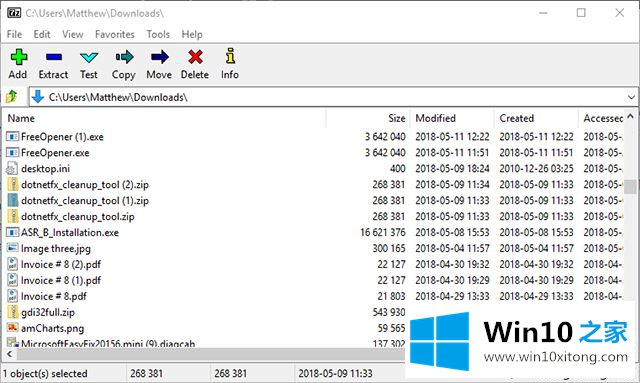Select the Image three.jpg file icon
640x383 pixels.
pos(13,248)
